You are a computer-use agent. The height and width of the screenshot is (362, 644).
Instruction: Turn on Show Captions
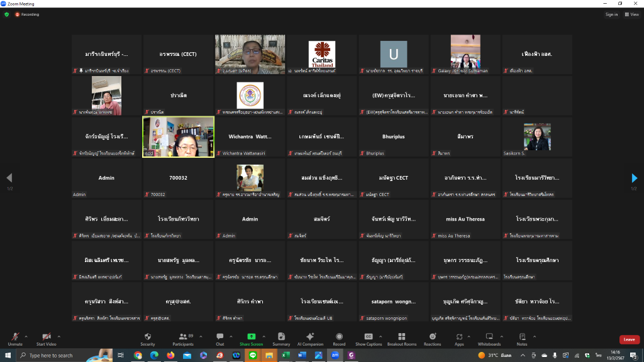tap(369, 339)
